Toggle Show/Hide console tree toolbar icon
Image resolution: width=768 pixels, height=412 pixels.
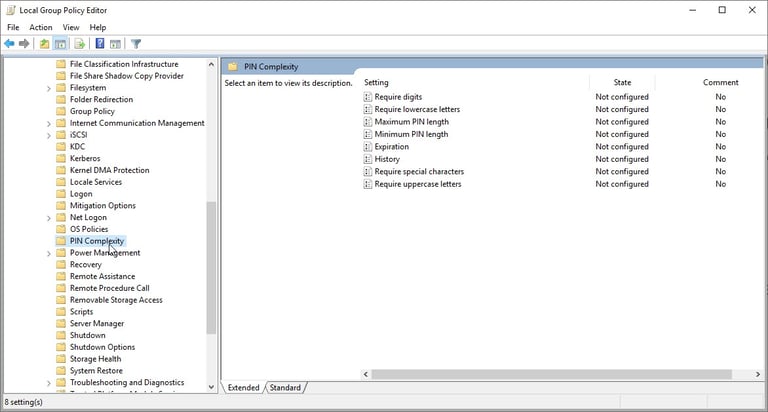(x=60, y=44)
